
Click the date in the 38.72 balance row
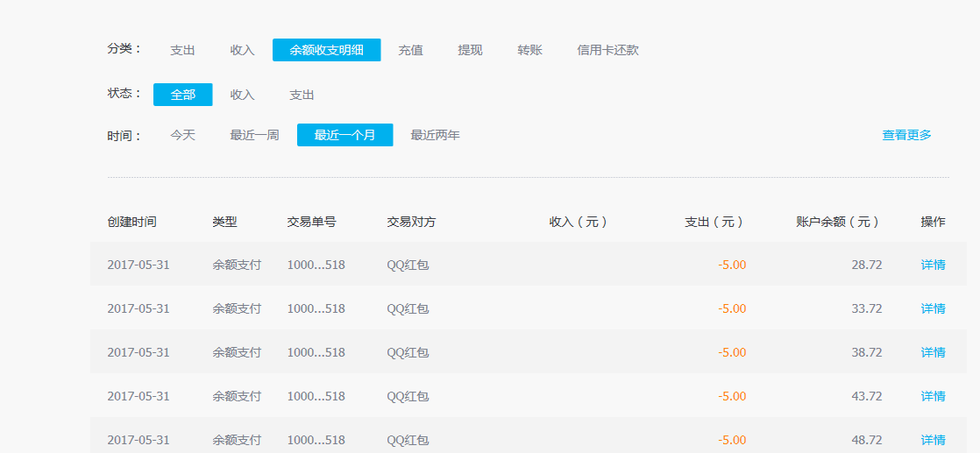[138, 352]
